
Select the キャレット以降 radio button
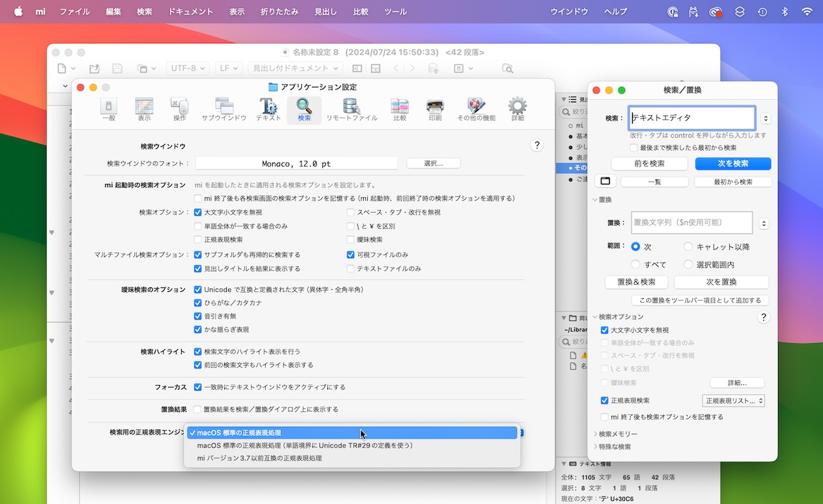(689, 246)
